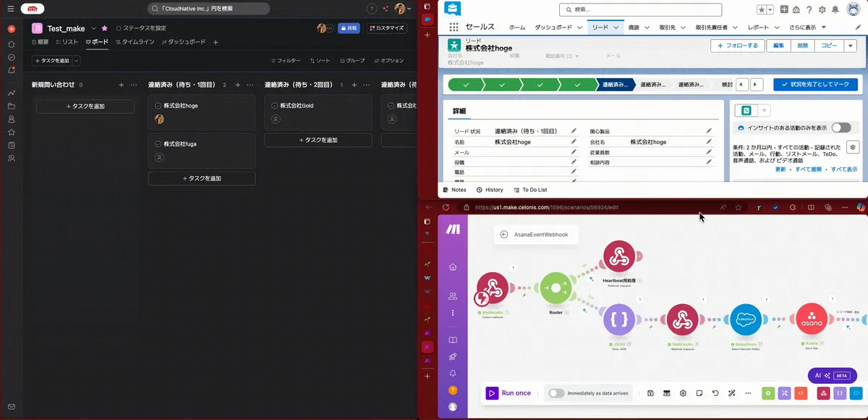Click the Salesforce app launcher grid icon
This screenshot has width=868, height=420.
pyautogui.click(x=454, y=27)
